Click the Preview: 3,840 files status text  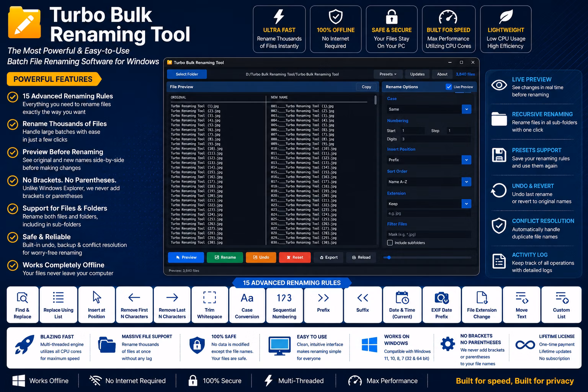coord(184,271)
